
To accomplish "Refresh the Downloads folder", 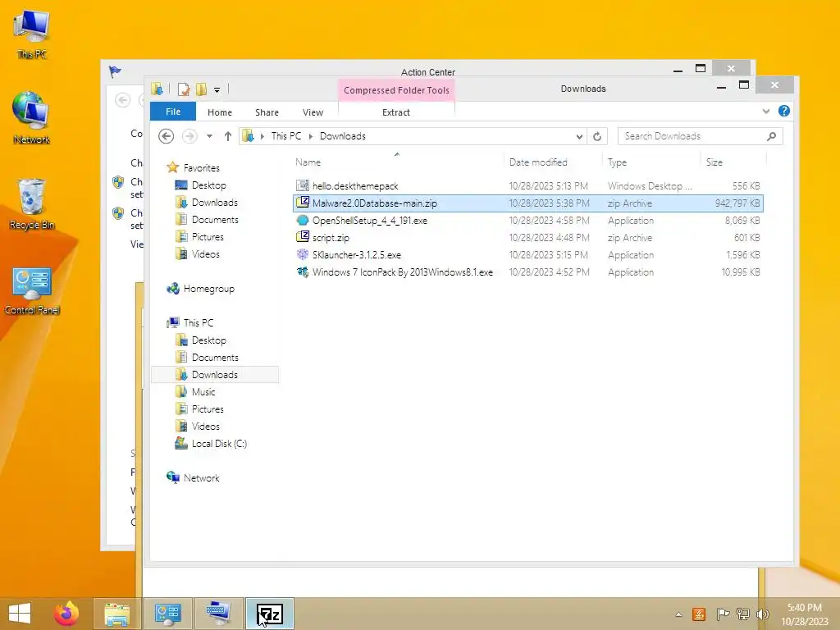I will 597,137.
